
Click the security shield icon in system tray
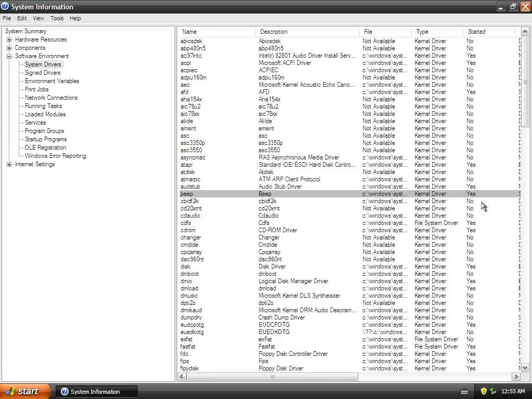[484, 391]
